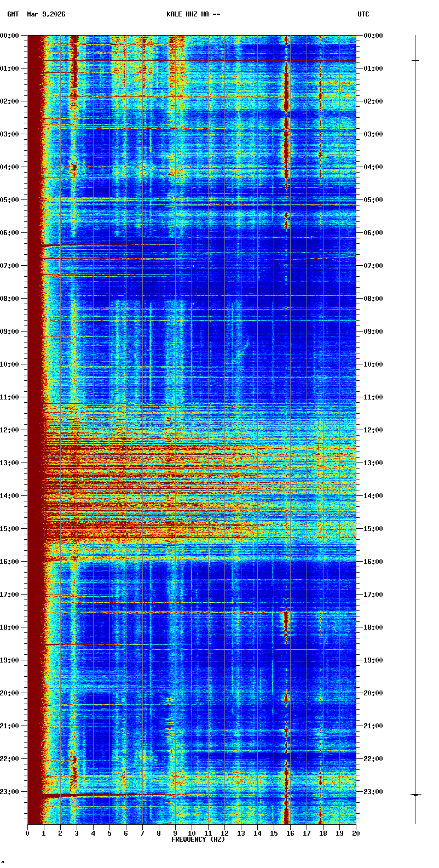Click the upper event marker on right line
Image resolution: width=439 pixels, height=868 pixels.
[415, 60]
